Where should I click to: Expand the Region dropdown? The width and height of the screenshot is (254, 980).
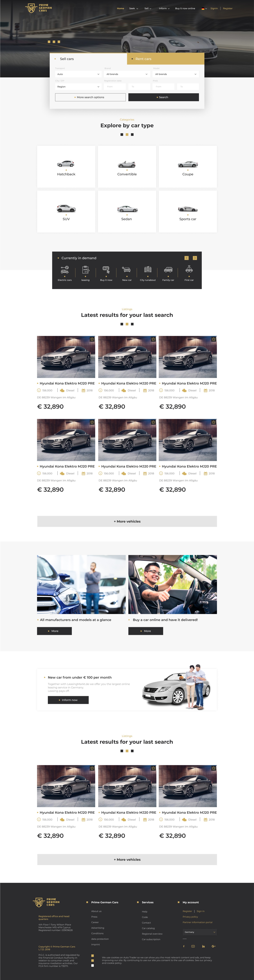tap(78, 87)
